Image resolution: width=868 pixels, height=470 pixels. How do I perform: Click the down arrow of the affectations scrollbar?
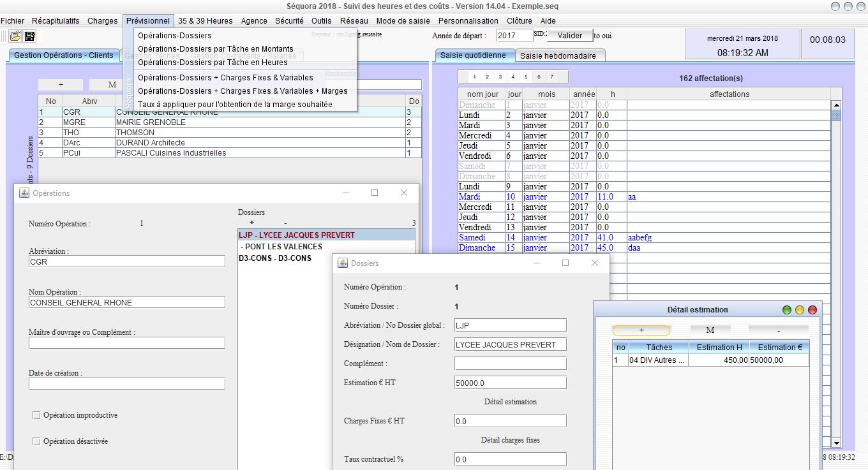coord(835,443)
